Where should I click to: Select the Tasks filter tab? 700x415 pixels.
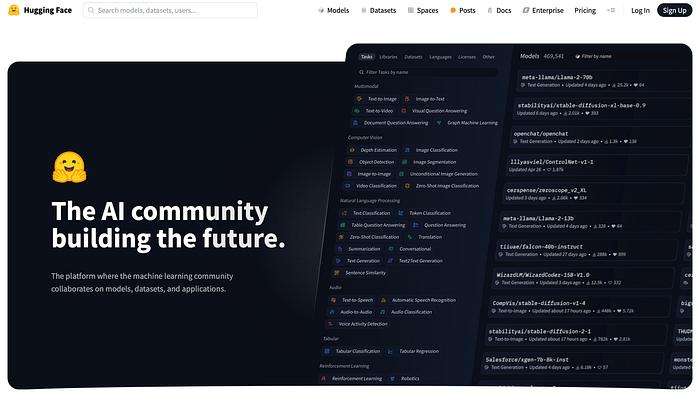(367, 57)
